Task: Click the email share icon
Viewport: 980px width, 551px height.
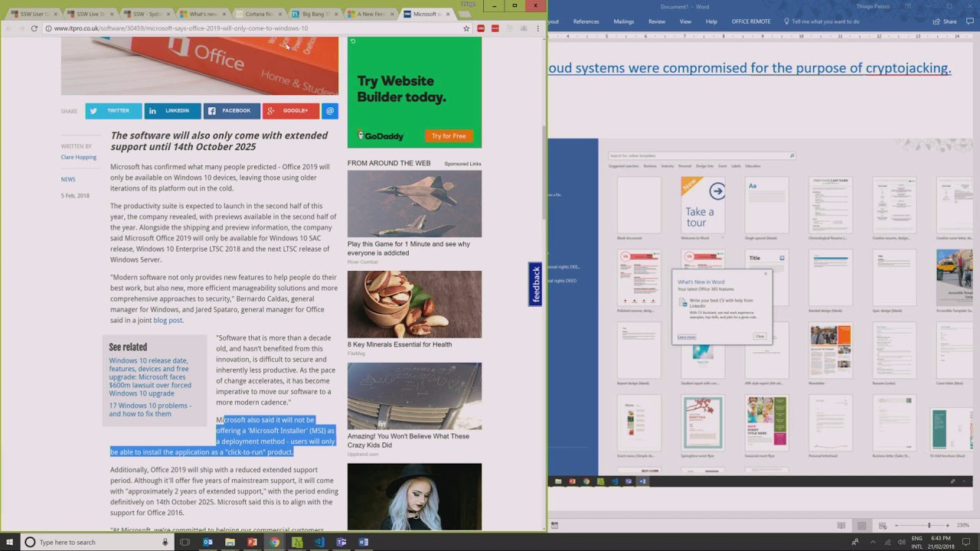Action: (x=330, y=111)
